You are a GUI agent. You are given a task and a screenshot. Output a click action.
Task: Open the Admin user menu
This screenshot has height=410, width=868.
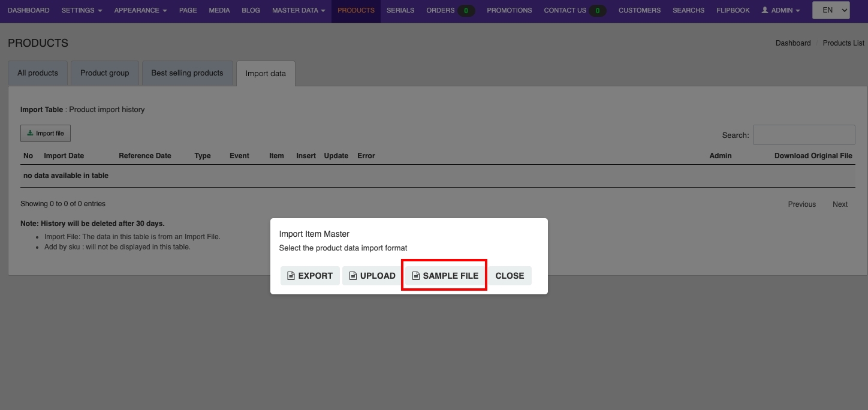tap(780, 10)
